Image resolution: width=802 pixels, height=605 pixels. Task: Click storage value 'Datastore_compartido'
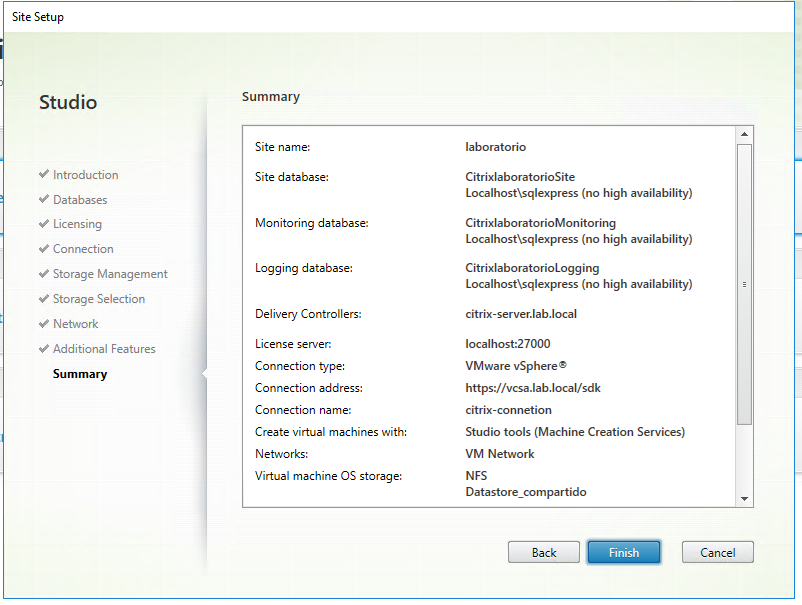(x=525, y=492)
